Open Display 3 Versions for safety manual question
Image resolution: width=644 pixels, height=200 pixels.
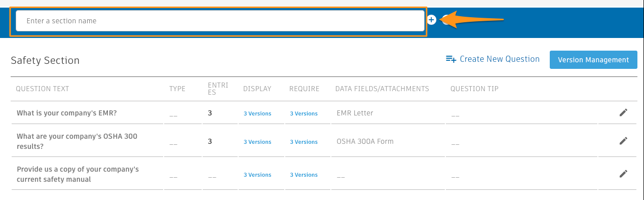[257, 175]
